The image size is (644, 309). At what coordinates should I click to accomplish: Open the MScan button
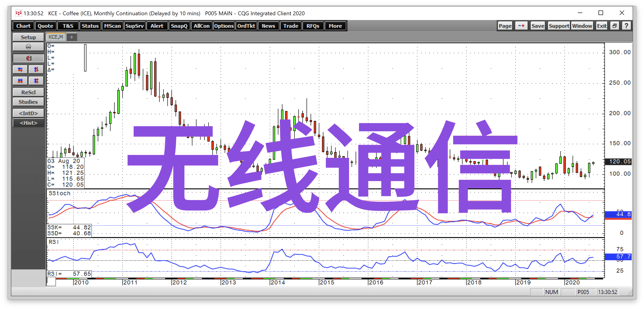point(112,26)
